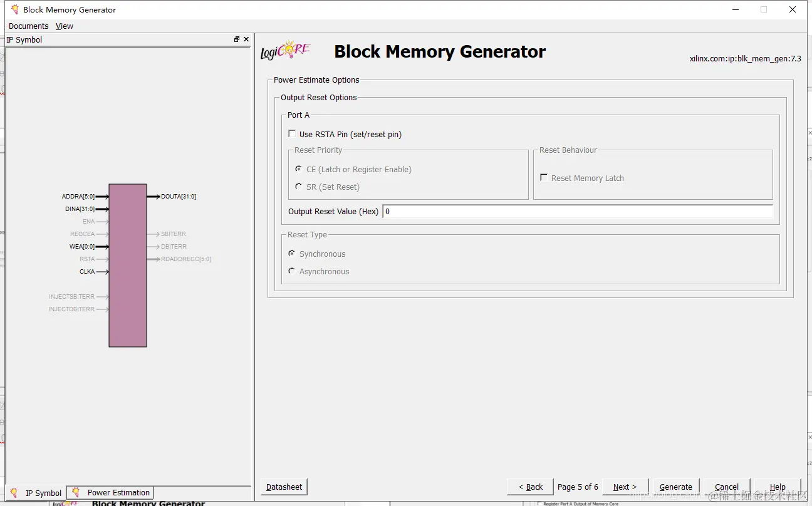Go to previous page with Back button
The width and height of the screenshot is (812, 506).
pos(531,487)
